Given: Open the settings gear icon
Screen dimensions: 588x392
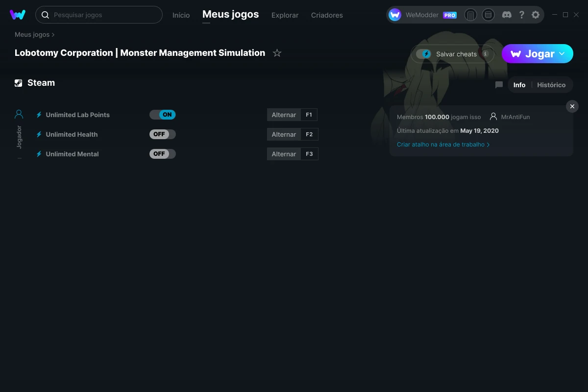Looking at the screenshot, I should (536, 15).
